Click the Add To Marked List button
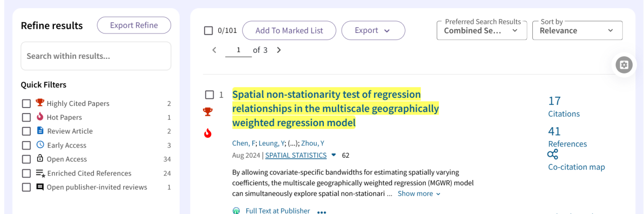644x214 pixels. click(x=289, y=30)
